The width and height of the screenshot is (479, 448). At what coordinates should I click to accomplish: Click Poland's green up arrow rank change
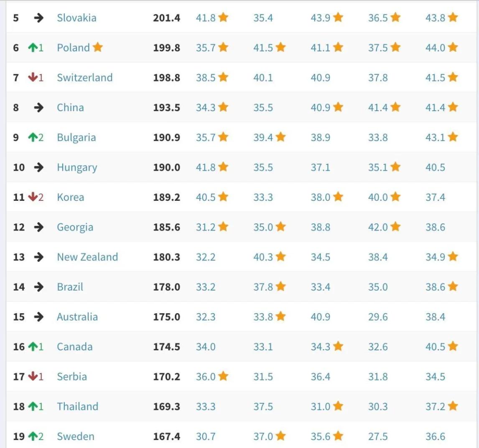[33, 48]
